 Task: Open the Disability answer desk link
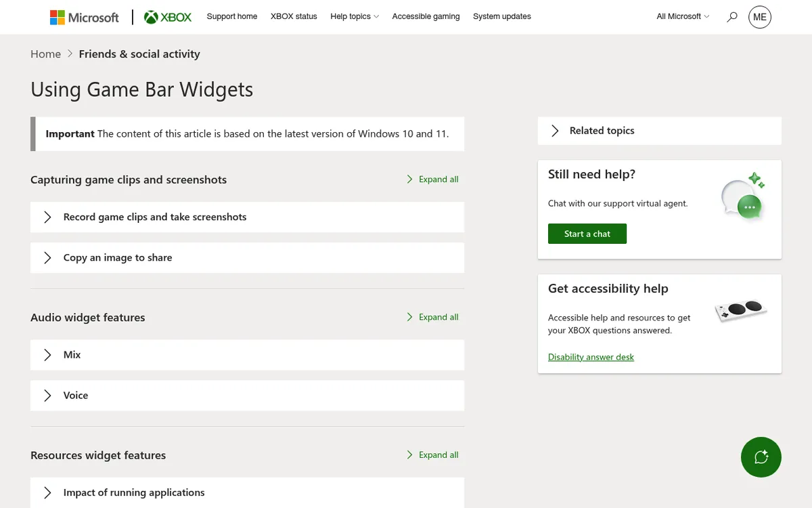click(x=591, y=357)
